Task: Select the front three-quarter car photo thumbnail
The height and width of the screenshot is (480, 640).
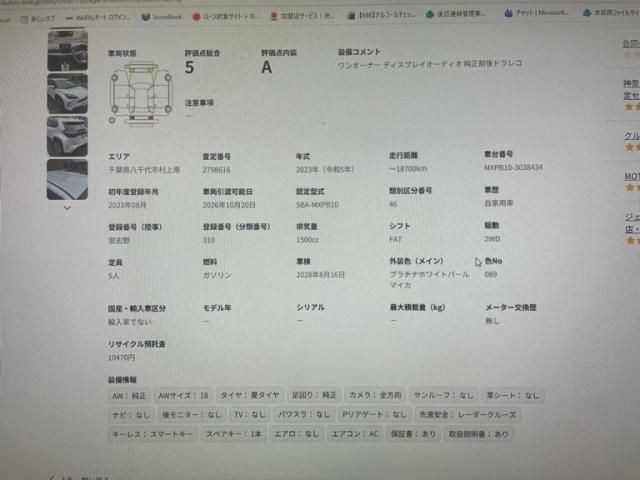Action: (x=67, y=93)
